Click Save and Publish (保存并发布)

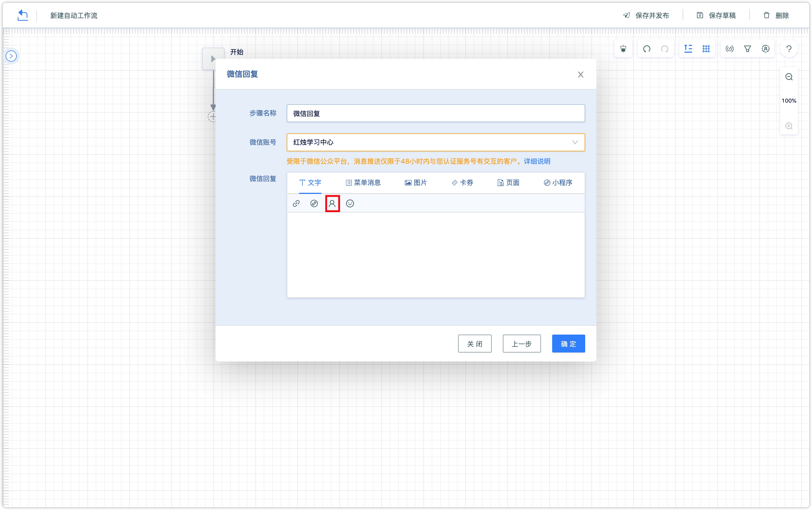pyautogui.click(x=646, y=15)
